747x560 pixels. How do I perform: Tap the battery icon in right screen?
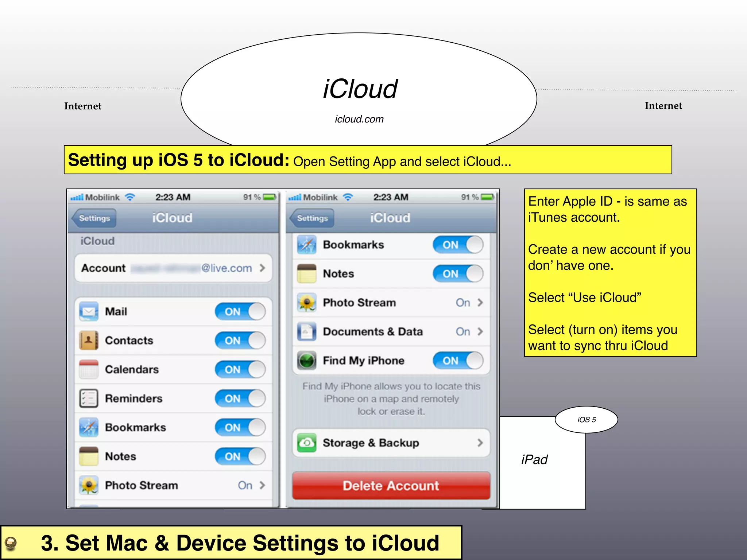tap(488, 197)
